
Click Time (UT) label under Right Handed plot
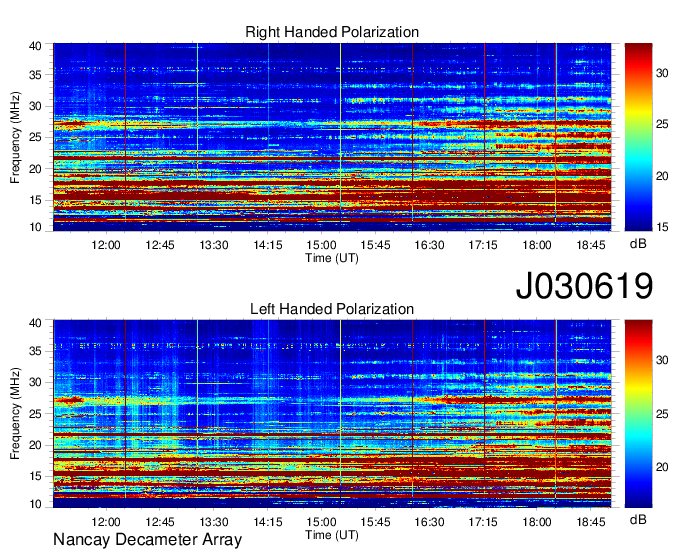coord(332,258)
